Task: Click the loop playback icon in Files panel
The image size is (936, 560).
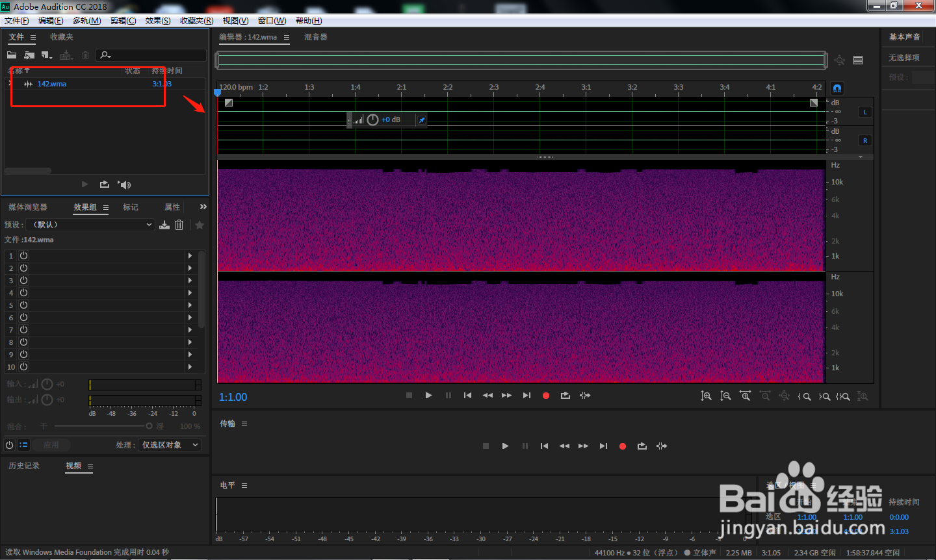Action: coord(104,185)
